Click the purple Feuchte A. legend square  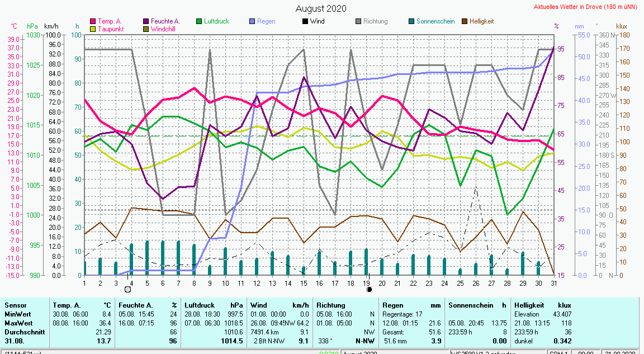point(146,21)
